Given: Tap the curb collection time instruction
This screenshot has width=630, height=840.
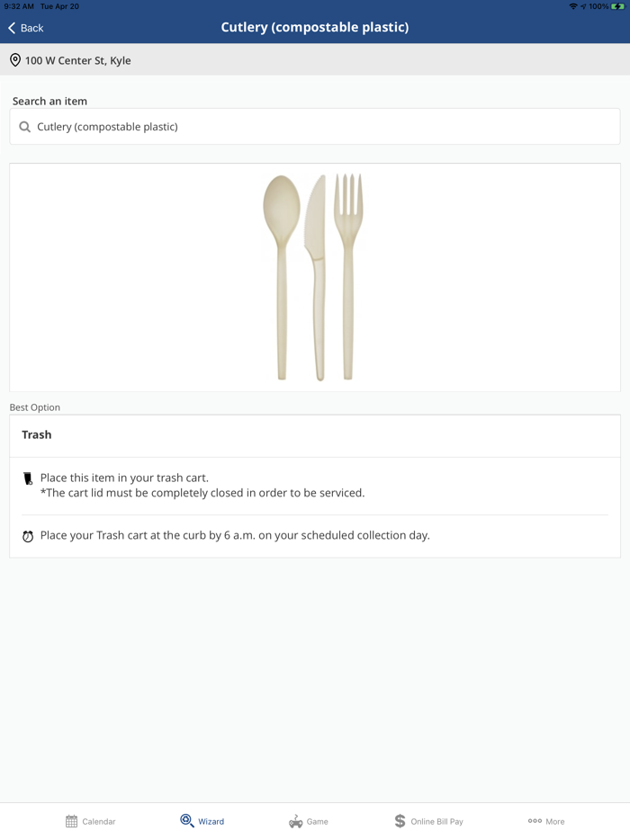Looking at the screenshot, I should coord(235,535).
